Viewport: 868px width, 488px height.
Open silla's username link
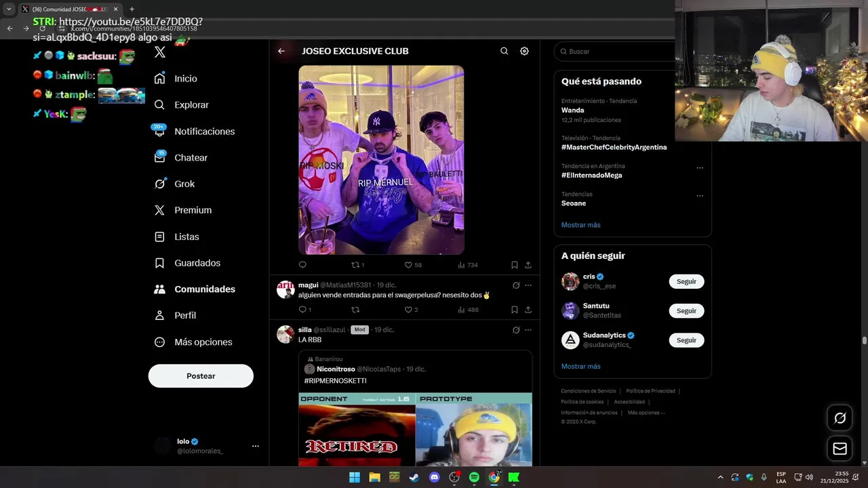(329, 330)
